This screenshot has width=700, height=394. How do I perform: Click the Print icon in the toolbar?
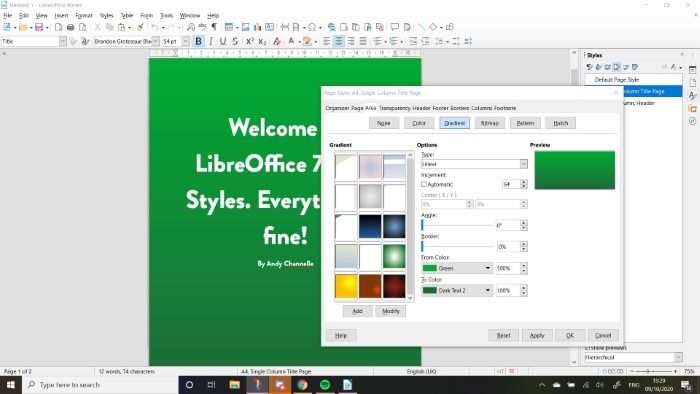(70, 27)
